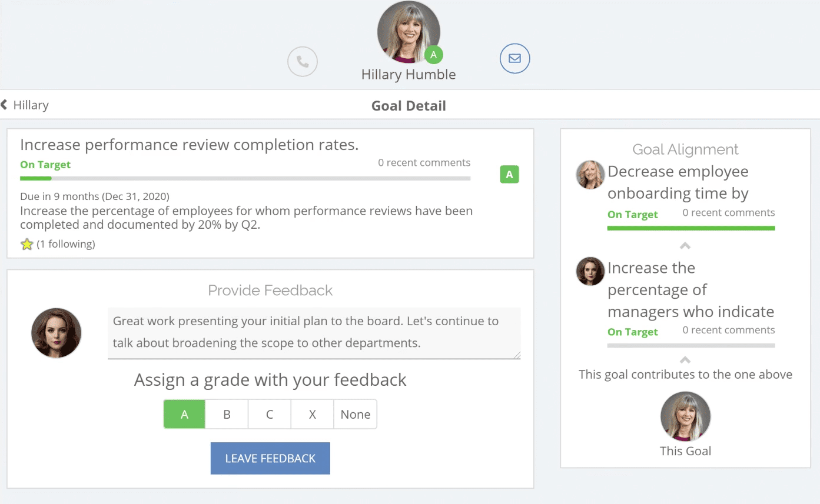Select grade C for feedback
Screen dimensions: 820x504
coord(270,415)
